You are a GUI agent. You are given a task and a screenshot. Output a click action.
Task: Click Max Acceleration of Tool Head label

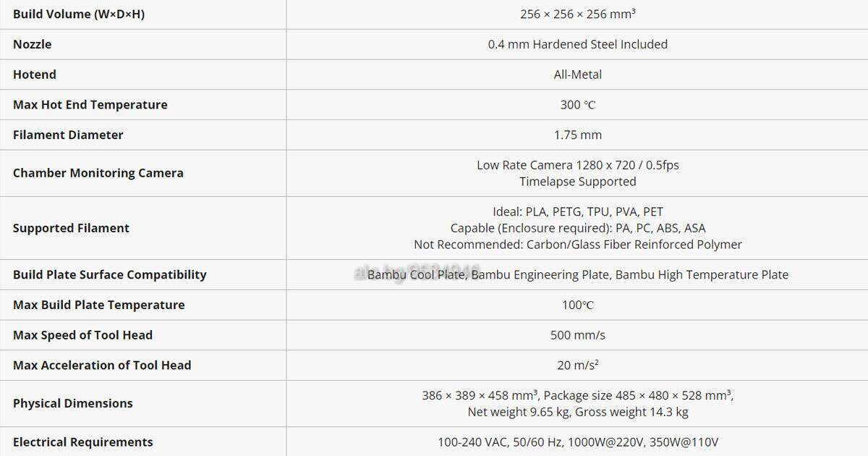coord(102,366)
